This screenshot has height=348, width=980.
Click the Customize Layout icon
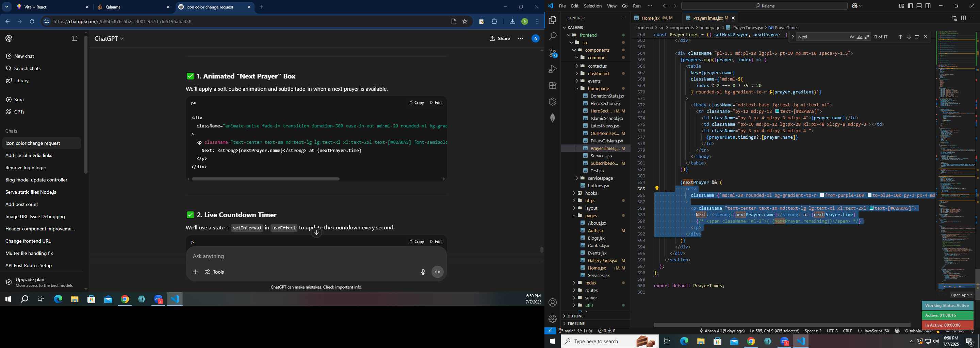coord(901,6)
